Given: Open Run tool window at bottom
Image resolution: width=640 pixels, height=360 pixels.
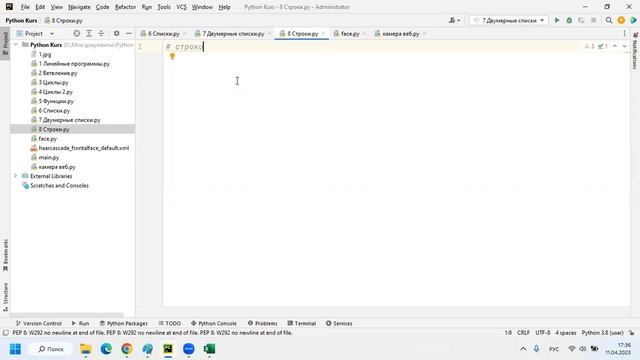Looking at the screenshot, I should click(80, 323).
